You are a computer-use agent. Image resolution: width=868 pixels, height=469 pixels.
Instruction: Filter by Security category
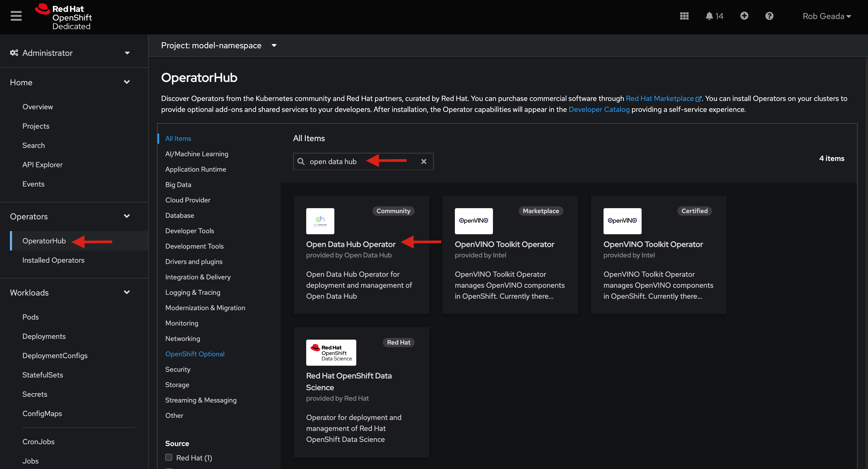pyautogui.click(x=178, y=369)
